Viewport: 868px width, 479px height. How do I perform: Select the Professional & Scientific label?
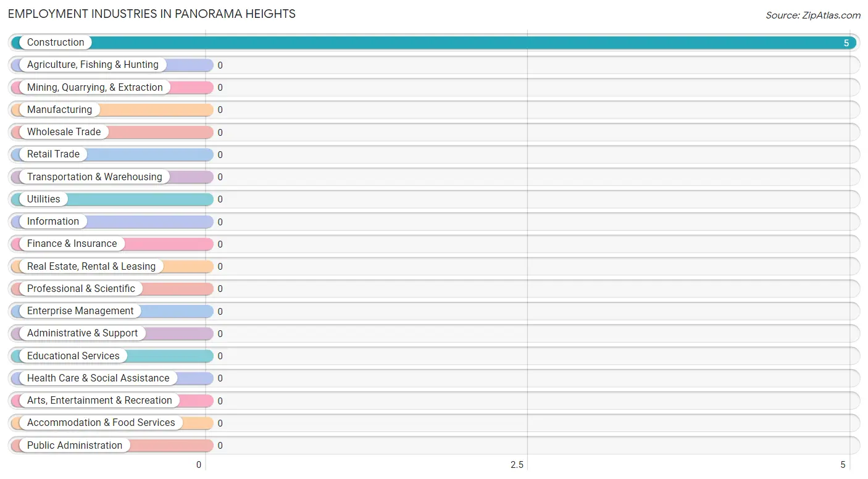coord(81,289)
